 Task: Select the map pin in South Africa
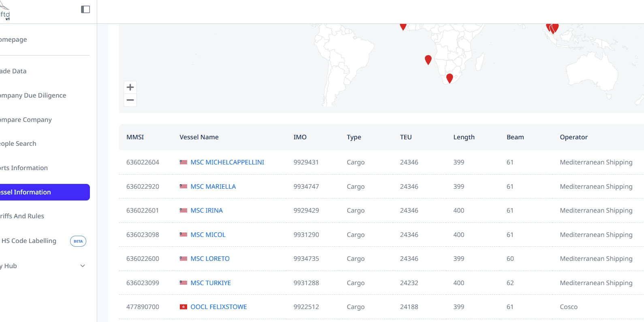pos(450,79)
